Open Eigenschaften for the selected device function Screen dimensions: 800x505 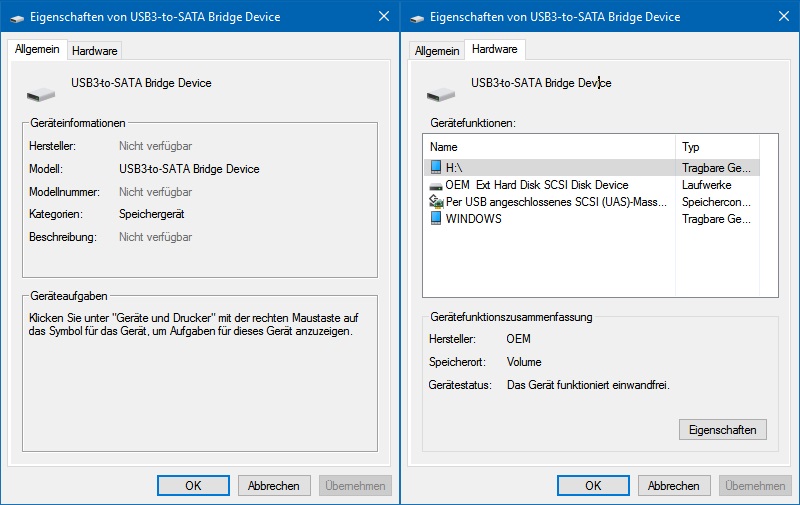coord(722,430)
